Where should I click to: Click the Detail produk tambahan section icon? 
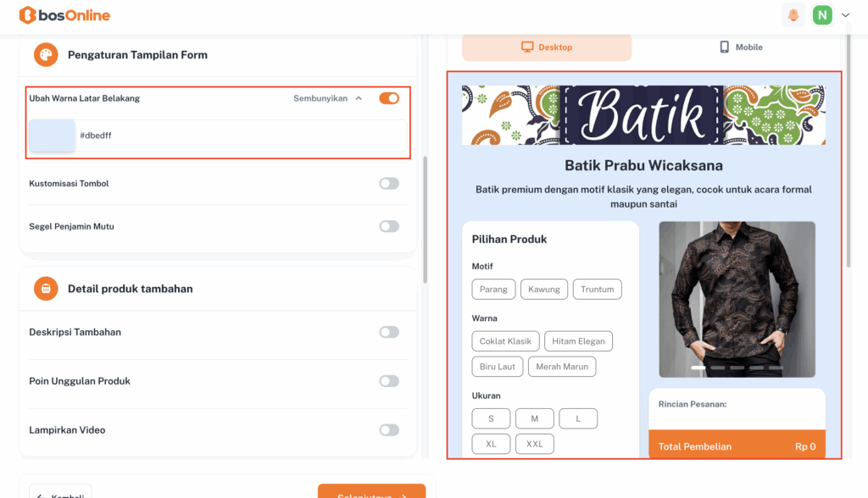tap(46, 289)
